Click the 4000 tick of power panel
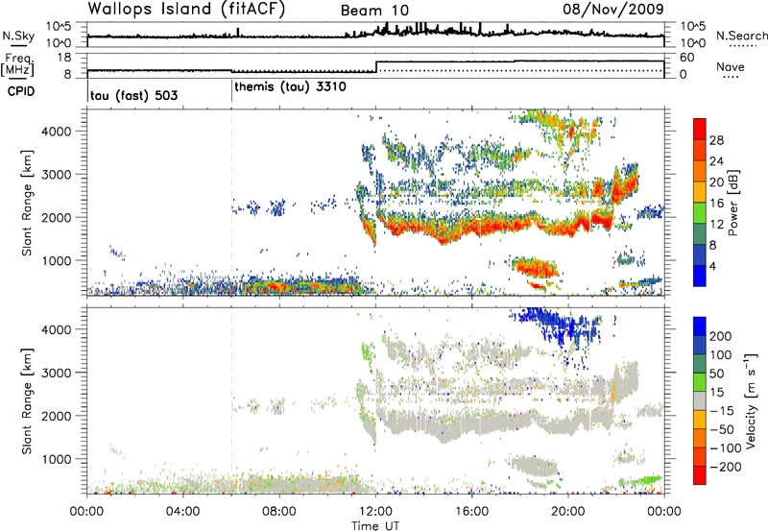Image resolution: width=768 pixels, height=532 pixels. point(57,132)
